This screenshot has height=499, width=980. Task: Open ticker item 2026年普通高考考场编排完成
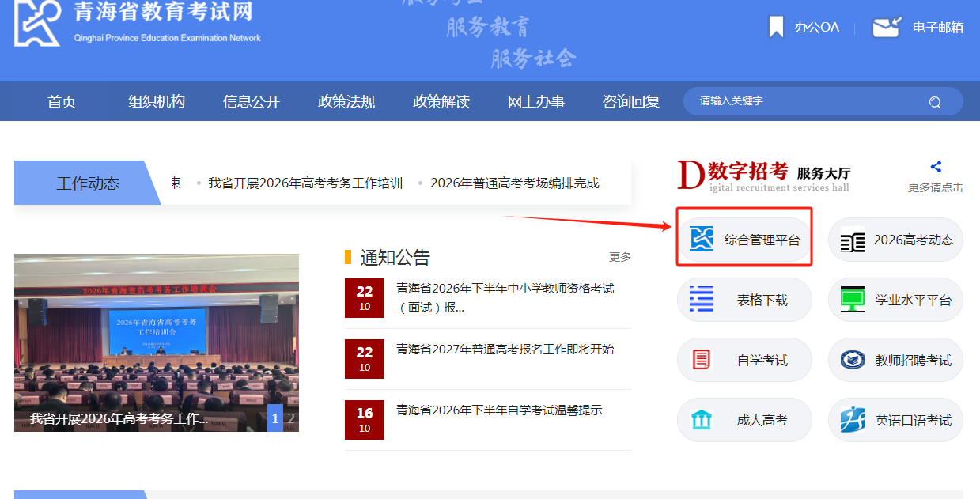515,183
